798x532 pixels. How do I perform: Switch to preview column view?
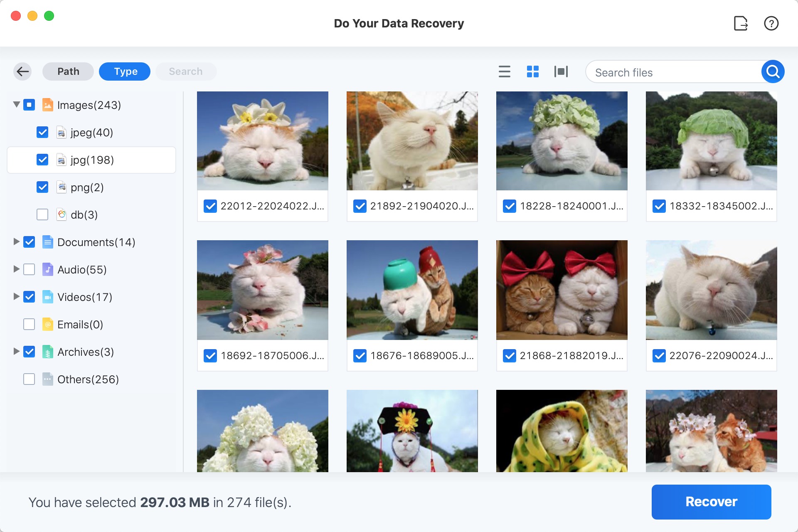point(561,71)
